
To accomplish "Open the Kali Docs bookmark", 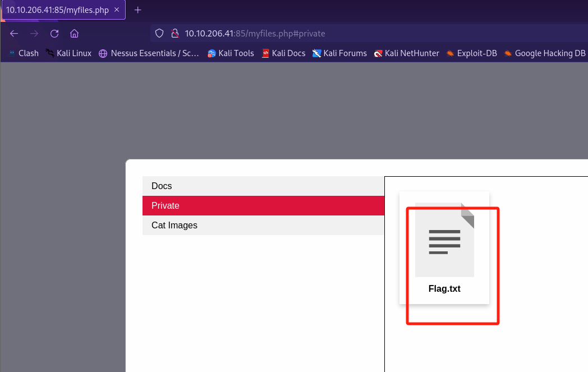I will [x=283, y=53].
